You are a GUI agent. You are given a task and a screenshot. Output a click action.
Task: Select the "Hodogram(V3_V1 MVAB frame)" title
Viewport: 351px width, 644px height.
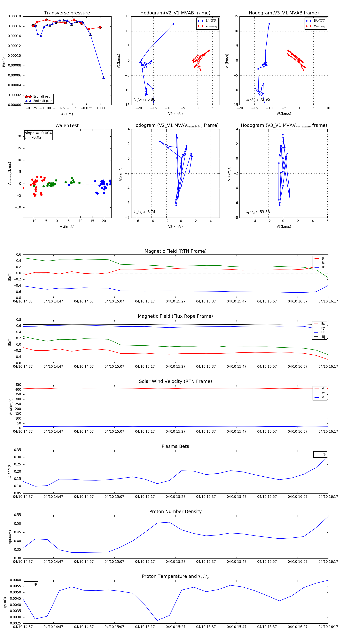(284, 13)
